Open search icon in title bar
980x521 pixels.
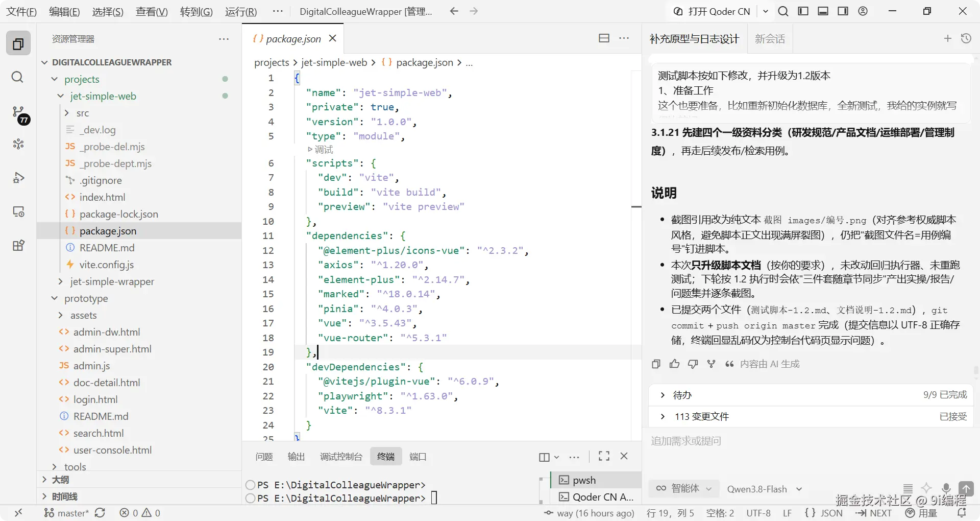click(x=783, y=11)
